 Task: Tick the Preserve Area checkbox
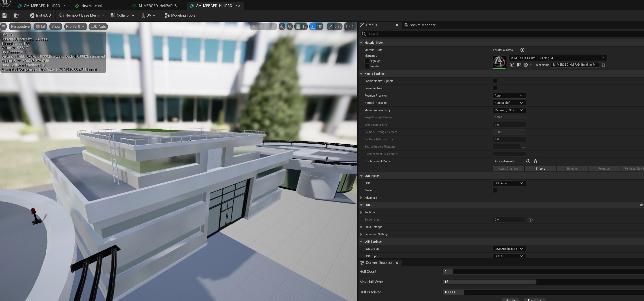(x=495, y=88)
